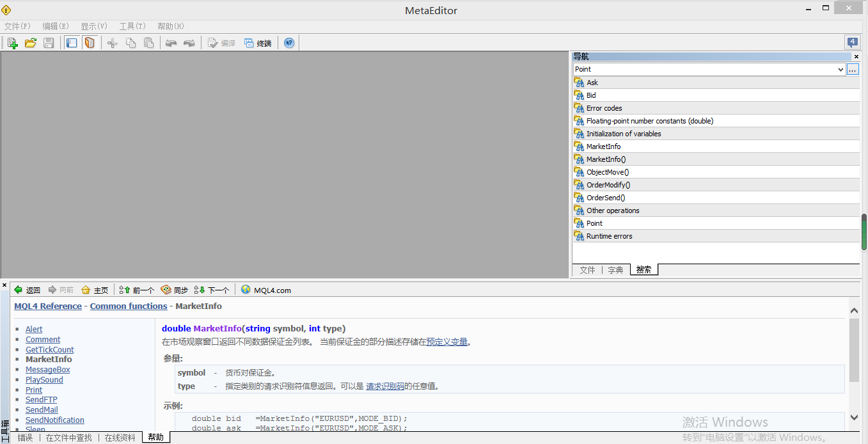Switch to the 错误 toolbox tab

coord(25,438)
